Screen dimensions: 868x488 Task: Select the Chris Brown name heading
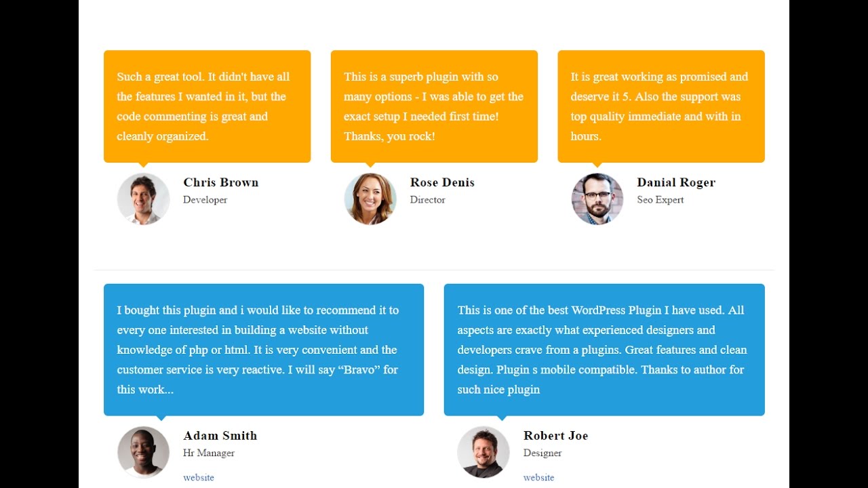pyautogui.click(x=220, y=182)
